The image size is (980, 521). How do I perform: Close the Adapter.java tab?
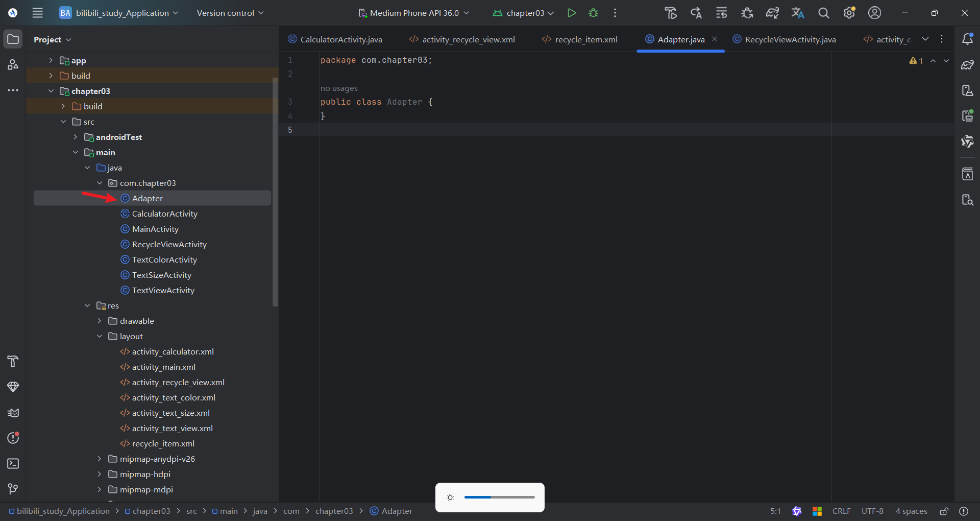pos(715,39)
